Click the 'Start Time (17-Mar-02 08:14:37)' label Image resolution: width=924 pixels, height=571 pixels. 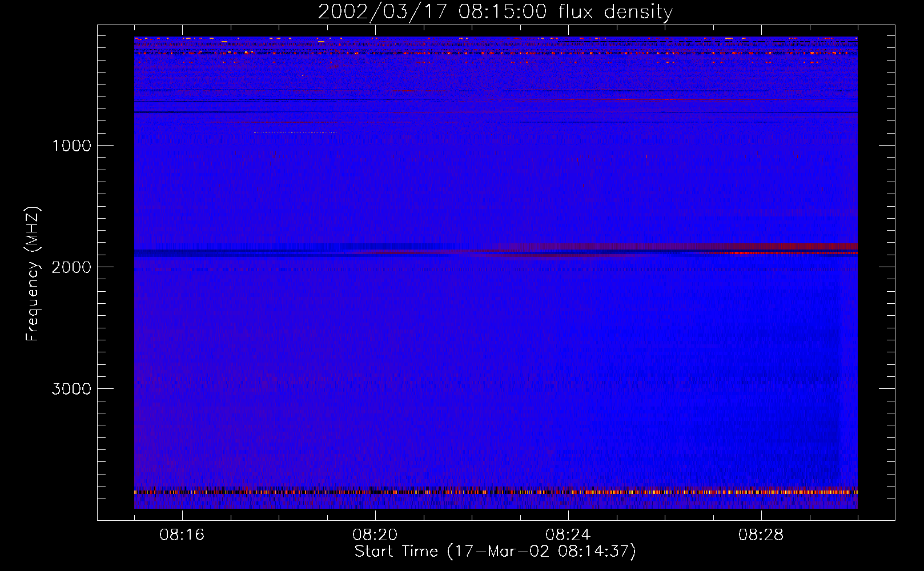(x=495, y=552)
